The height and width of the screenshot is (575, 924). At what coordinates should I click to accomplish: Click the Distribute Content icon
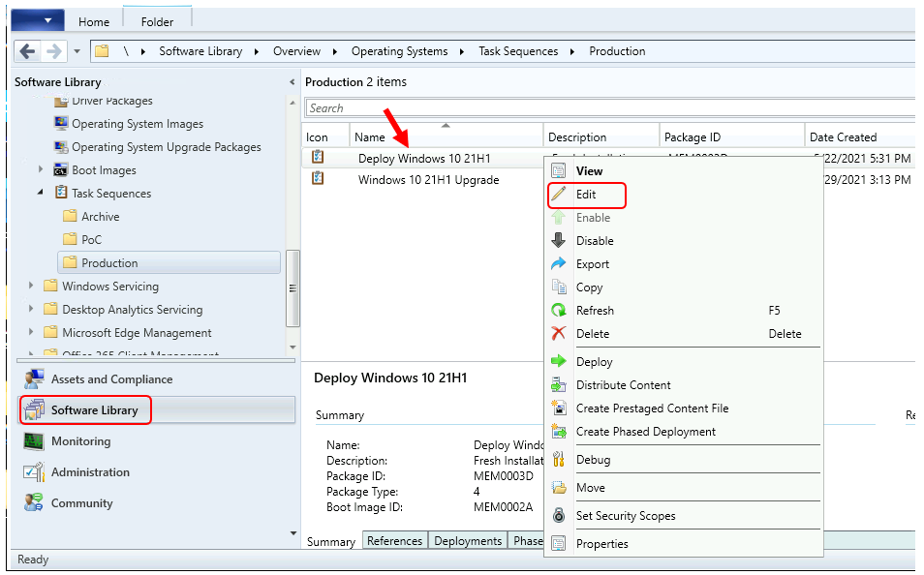(x=558, y=384)
